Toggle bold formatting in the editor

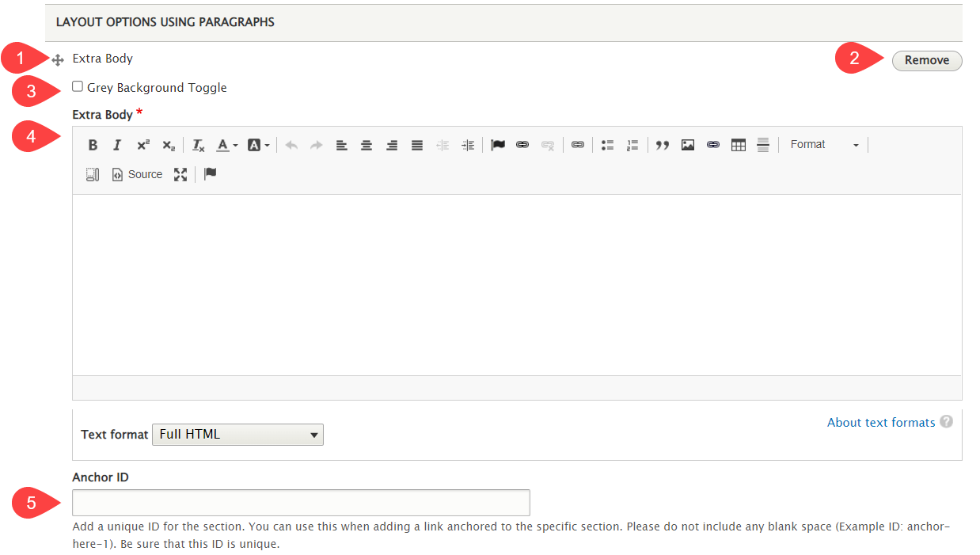[x=93, y=145]
